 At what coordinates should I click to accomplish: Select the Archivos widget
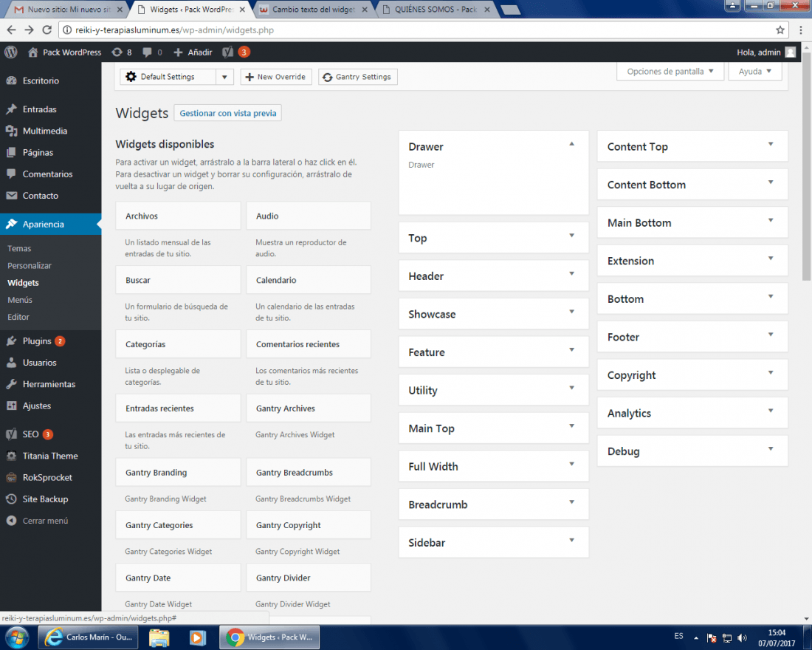click(178, 216)
